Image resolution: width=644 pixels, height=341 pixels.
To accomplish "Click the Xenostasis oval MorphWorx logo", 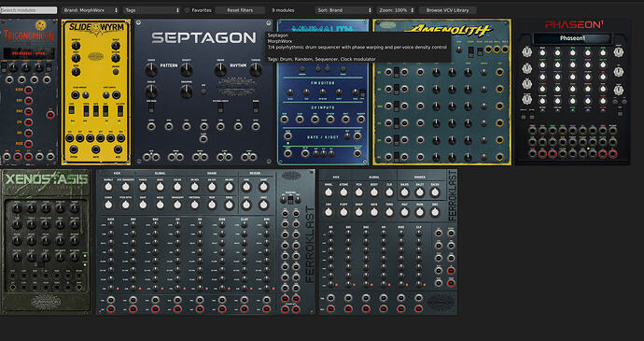I will [x=46, y=302].
